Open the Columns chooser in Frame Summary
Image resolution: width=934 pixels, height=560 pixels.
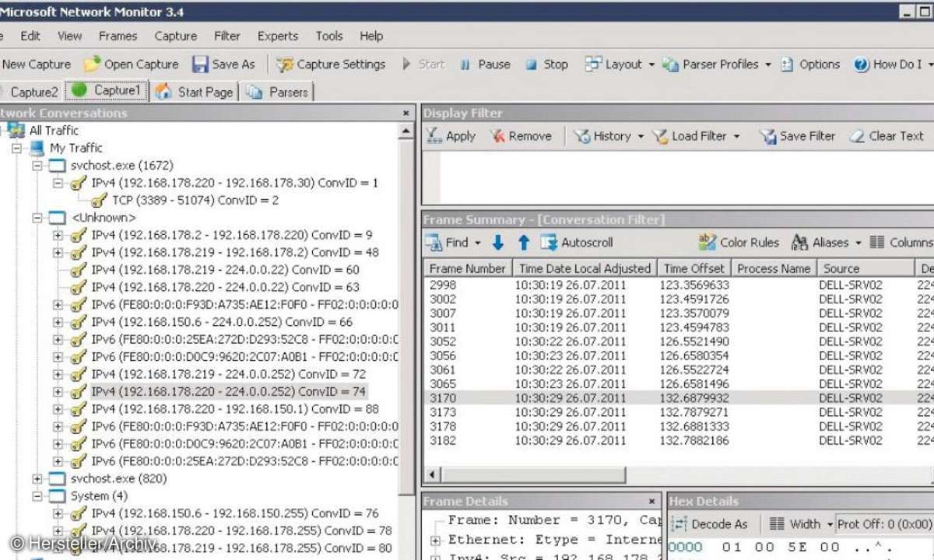click(x=901, y=243)
